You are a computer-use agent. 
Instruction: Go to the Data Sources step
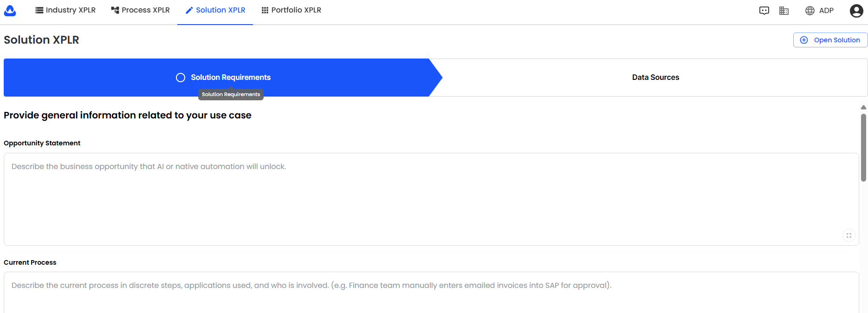pyautogui.click(x=655, y=78)
